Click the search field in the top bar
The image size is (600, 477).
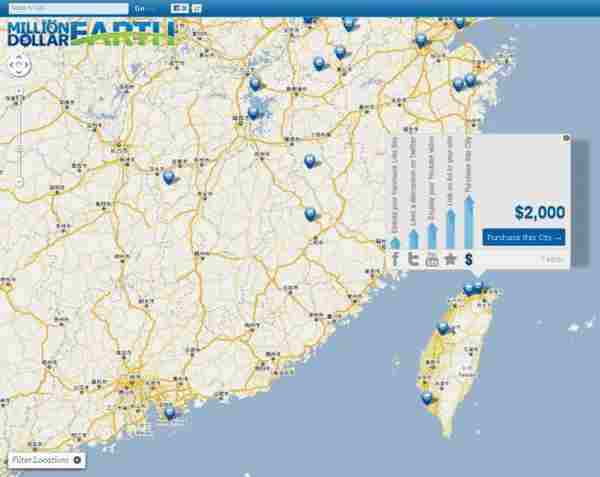pos(68,8)
